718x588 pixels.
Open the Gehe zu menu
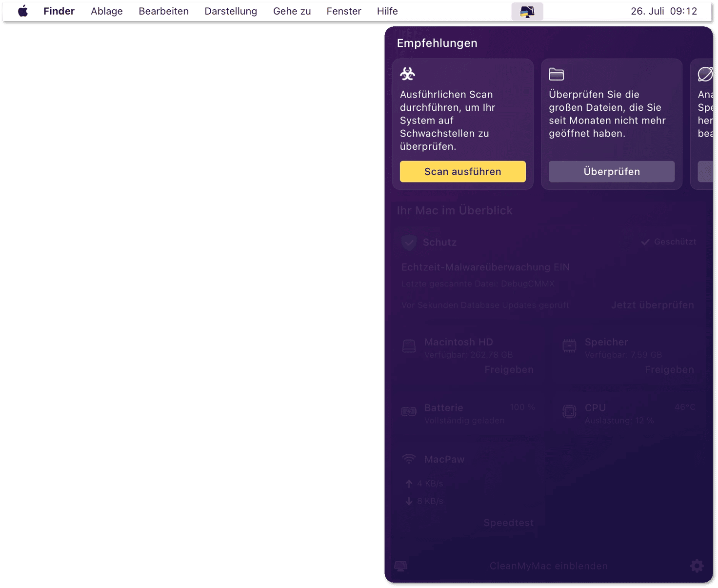coord(292,11)
